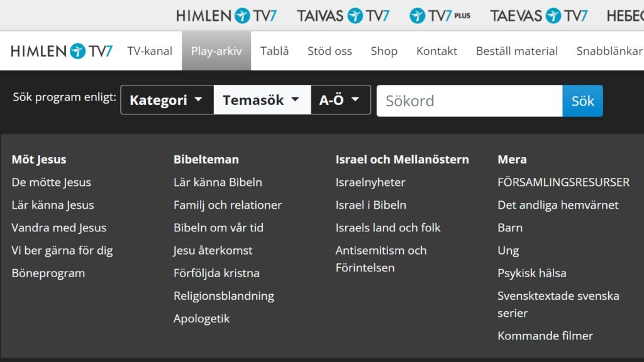Open the A-Ö alphabetical dropdown
This screenshot has height=362, width=644.
[340, 100]
